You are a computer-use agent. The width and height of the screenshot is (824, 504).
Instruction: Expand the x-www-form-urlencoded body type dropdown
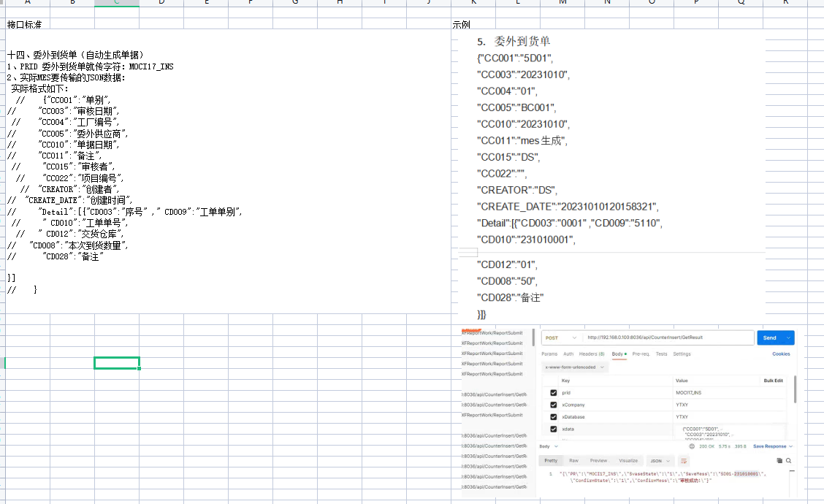point(575,367)
